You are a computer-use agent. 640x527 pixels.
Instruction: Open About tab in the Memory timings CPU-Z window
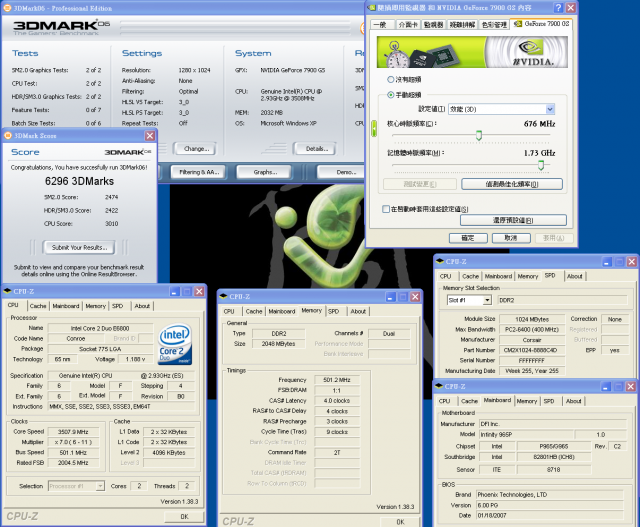358,311
